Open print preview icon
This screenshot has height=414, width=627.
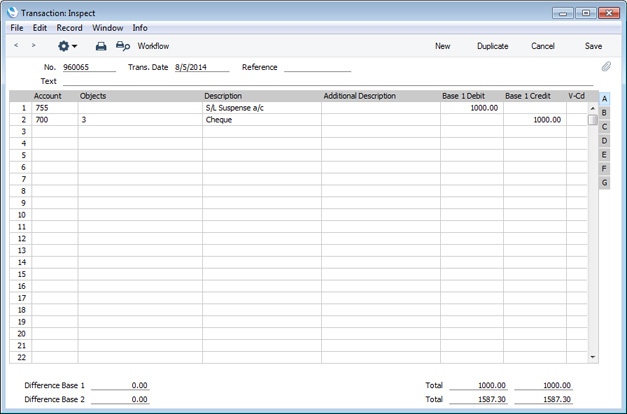click(x=122, y=46)
